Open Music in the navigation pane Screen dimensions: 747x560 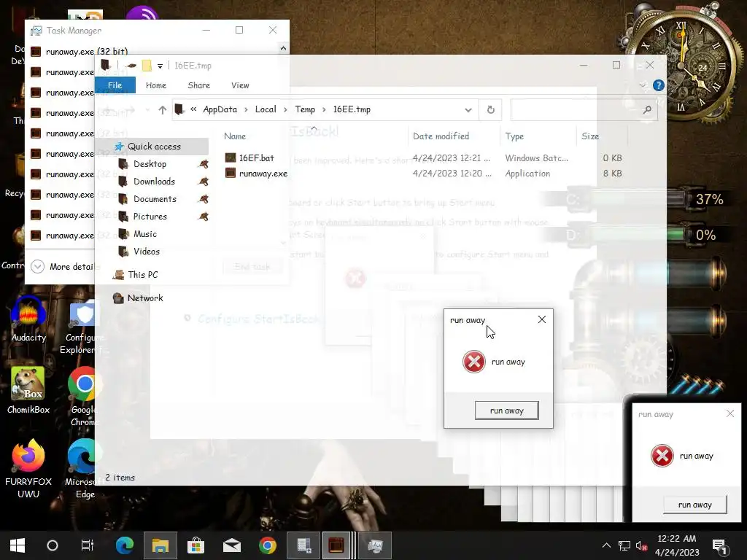[x=145, y=234]
